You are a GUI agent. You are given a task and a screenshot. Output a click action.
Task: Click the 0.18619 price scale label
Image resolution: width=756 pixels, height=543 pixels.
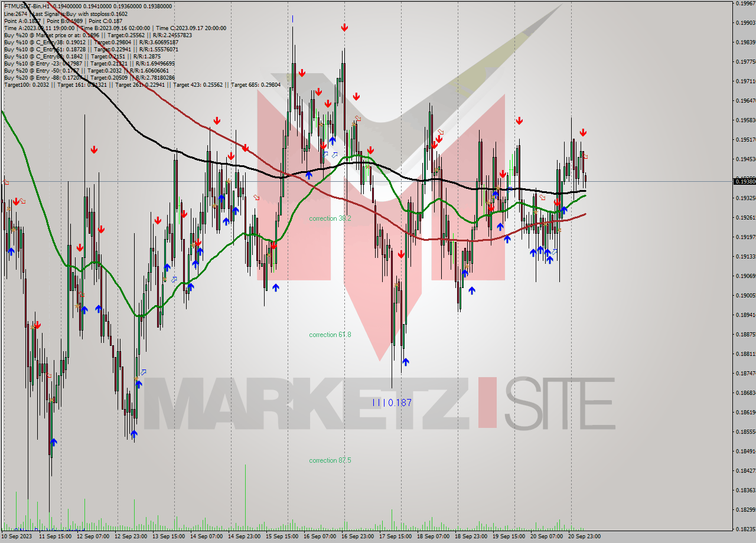pos(745,412)
